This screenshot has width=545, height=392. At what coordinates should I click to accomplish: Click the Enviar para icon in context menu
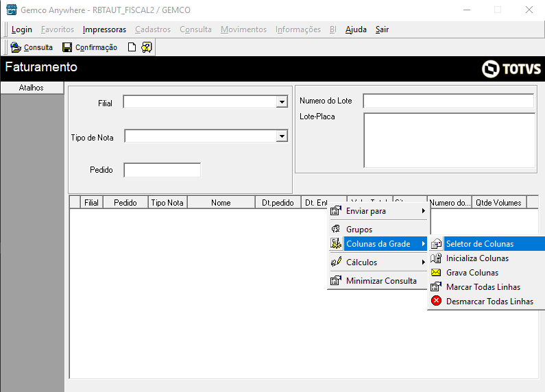click(336, 210)
